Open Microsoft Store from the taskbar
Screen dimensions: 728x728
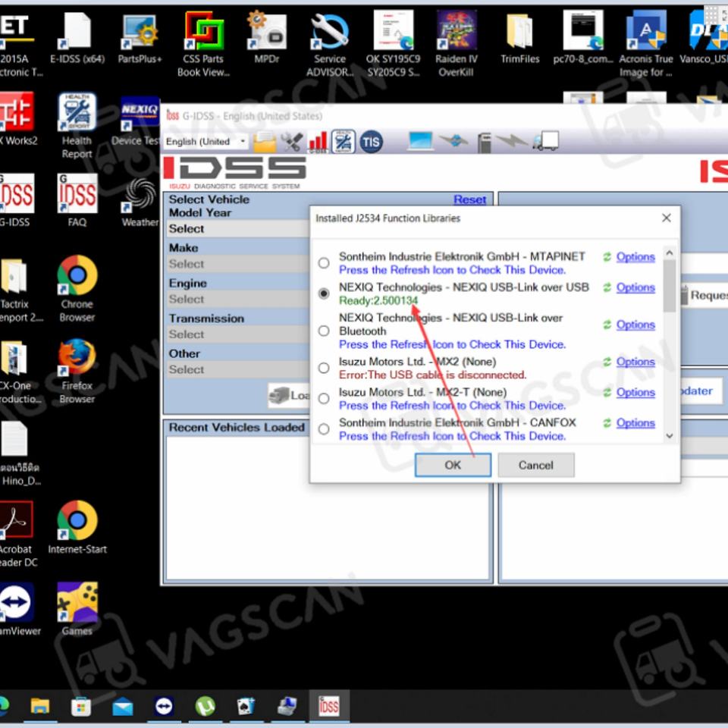click(81, 707)
